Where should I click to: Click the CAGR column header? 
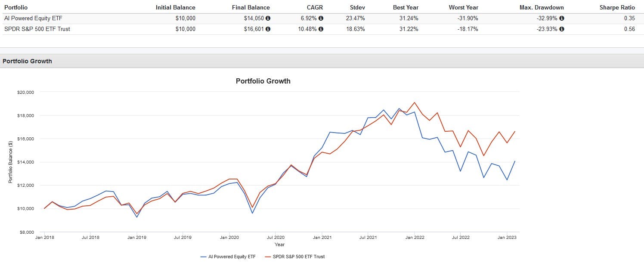point(316,7)
